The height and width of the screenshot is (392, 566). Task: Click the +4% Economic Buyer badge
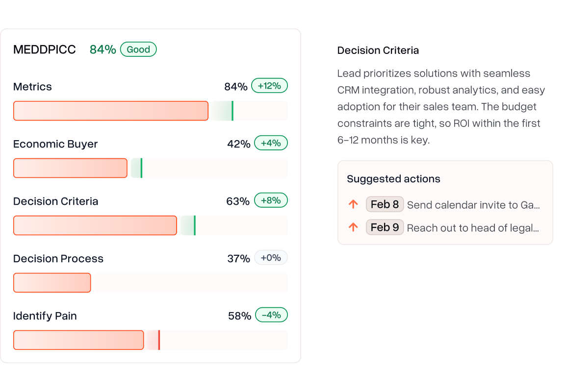click(x=271, y=143)
